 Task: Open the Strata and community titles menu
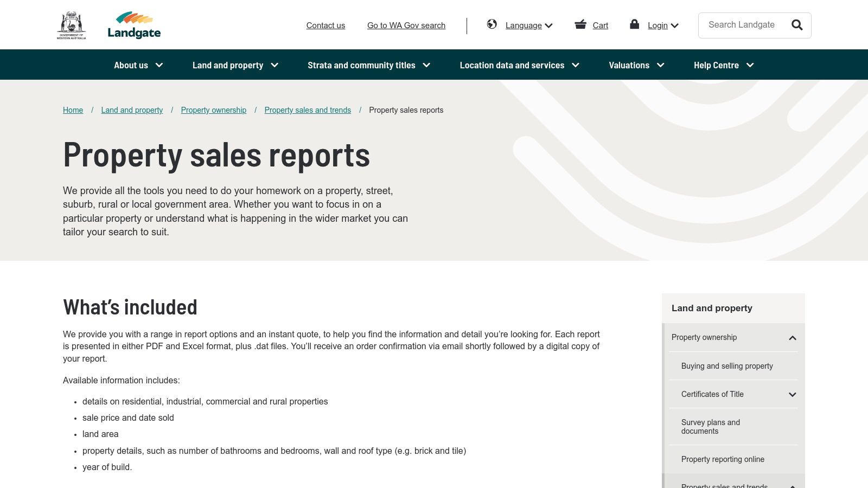(x=368, y=65)
